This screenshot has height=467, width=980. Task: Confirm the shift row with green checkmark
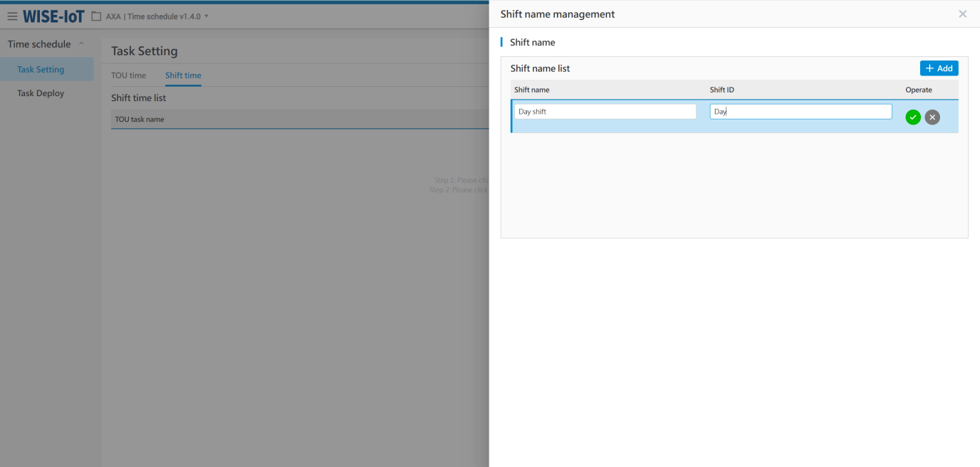(913, 117)
